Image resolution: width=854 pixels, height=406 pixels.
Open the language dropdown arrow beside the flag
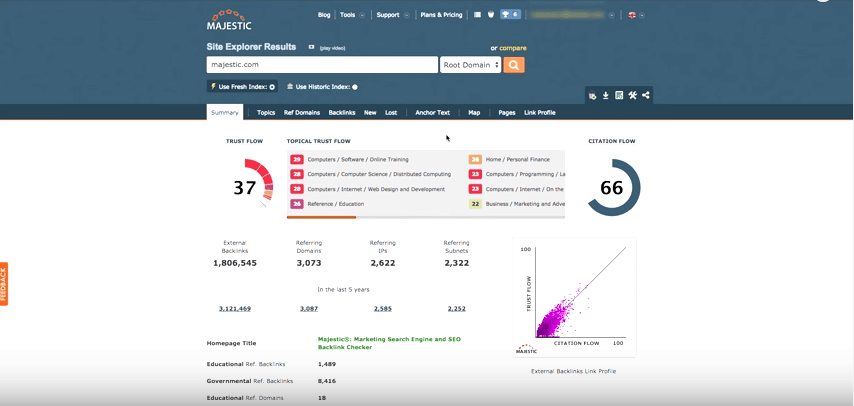pyautogui.click(x=642, y=15)
